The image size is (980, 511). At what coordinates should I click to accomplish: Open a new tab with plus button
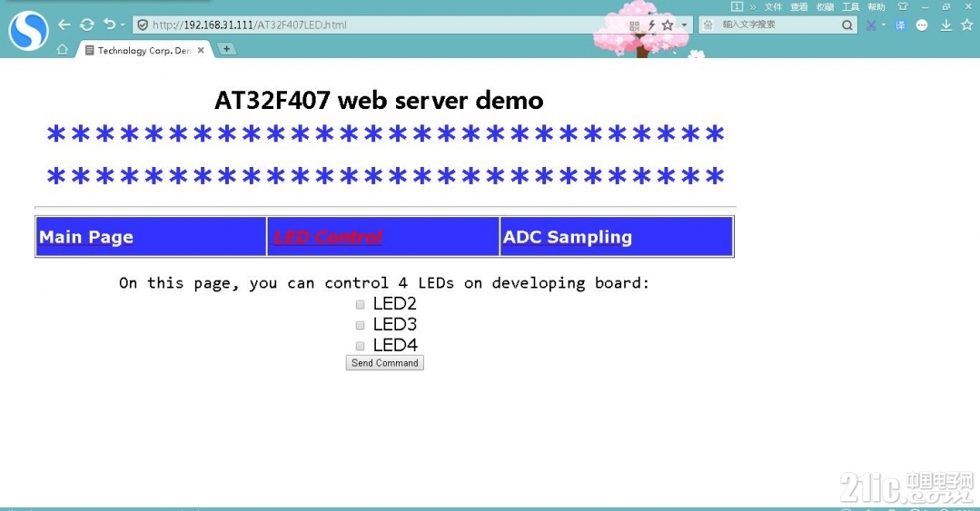226,49
